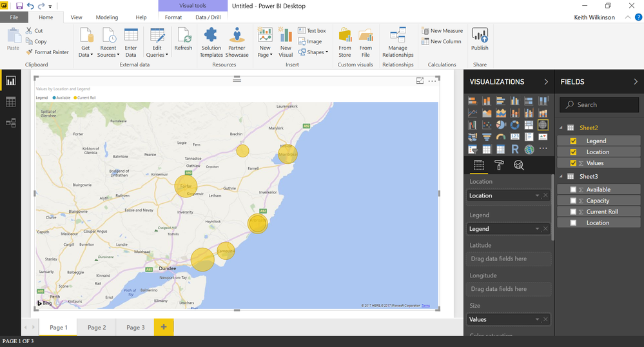Open the Location well field dropdown arrow
The height and width of the screenshot is (347, 644).
pyautogui.click(x=537, y=195)
